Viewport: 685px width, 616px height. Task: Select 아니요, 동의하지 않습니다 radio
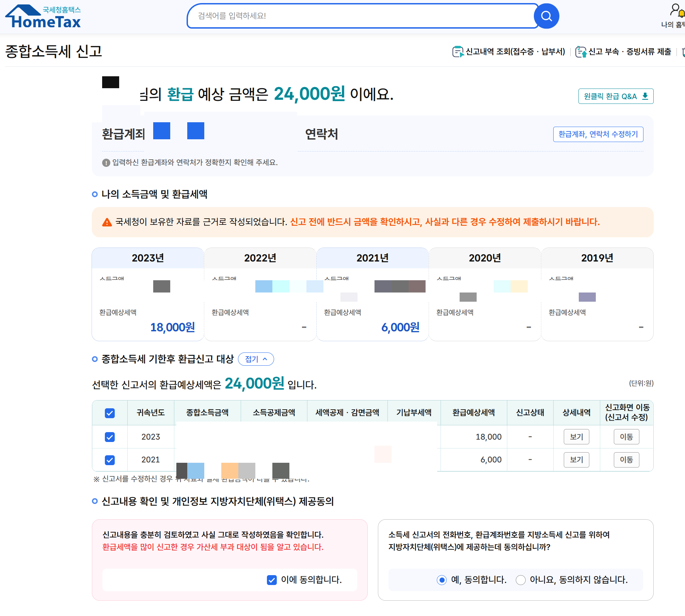(x=521, y=580)
